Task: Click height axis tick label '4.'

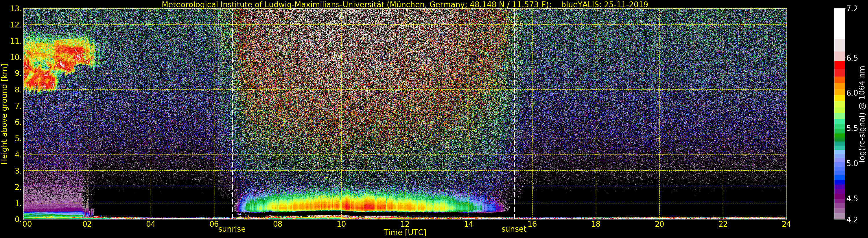Action: pyautogui.click(x=18, y=155)
